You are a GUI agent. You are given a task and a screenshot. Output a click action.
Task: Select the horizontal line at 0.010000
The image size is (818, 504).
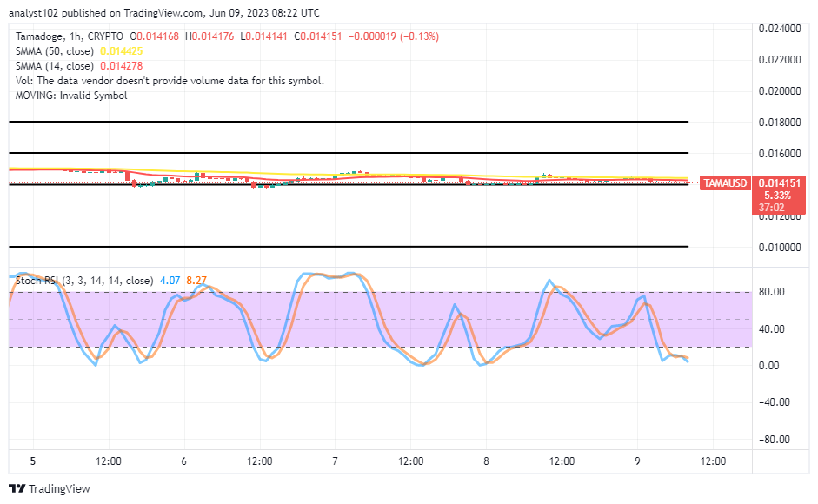pos(349,246)
